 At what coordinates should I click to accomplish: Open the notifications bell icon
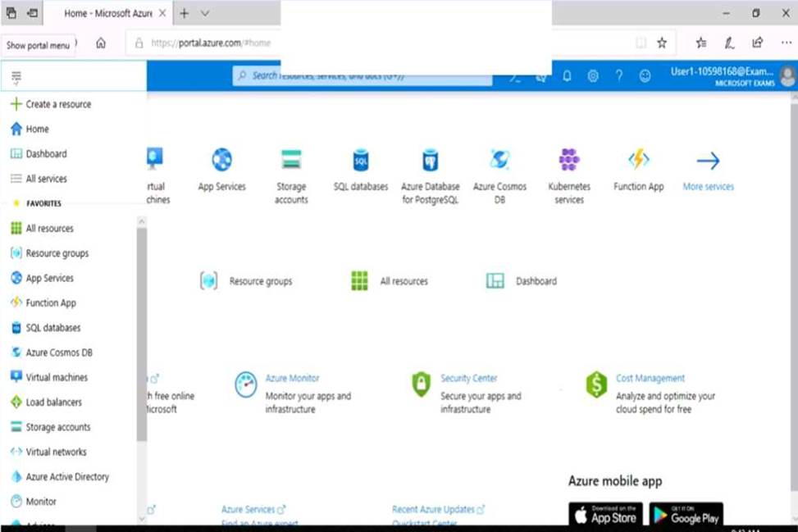point(567,75)
